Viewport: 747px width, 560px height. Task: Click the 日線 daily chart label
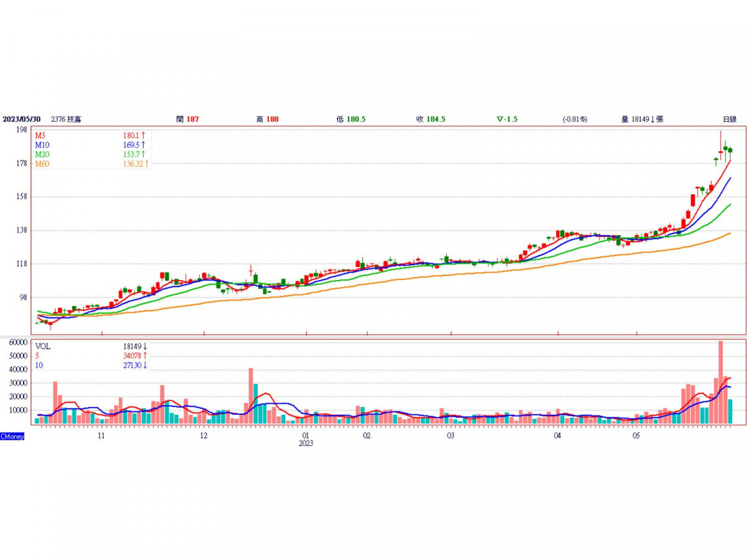pyautogui.click(x=729, y=119)
